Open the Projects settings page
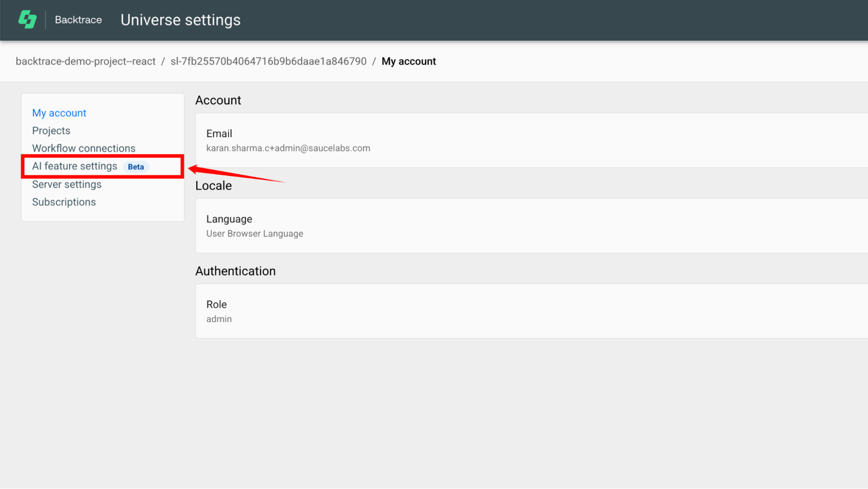868x489 pixels. click(51, 131)
